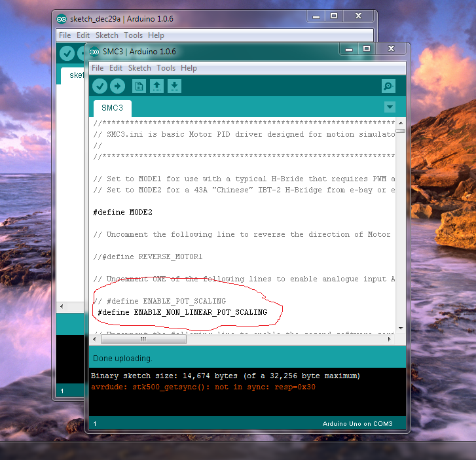Upload sketch using the arrow icon in SMC3

click(117, 86)
